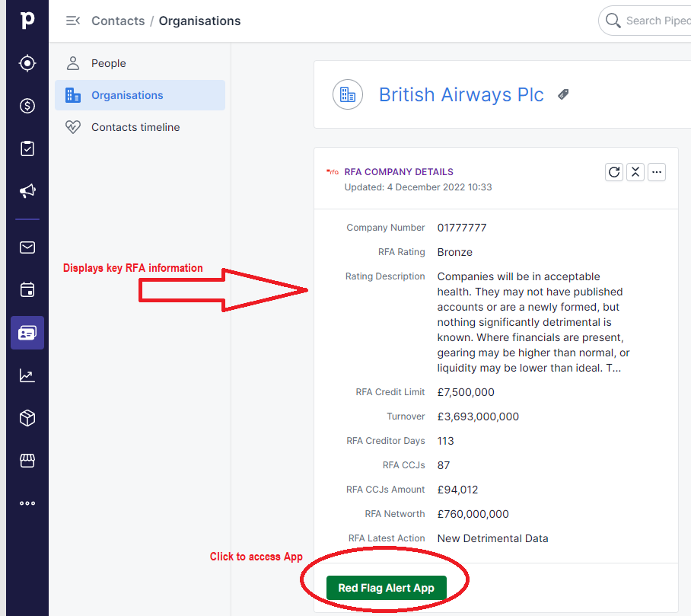
Task: Click the Rating Description paragraph text
Action: coord(533,322)
